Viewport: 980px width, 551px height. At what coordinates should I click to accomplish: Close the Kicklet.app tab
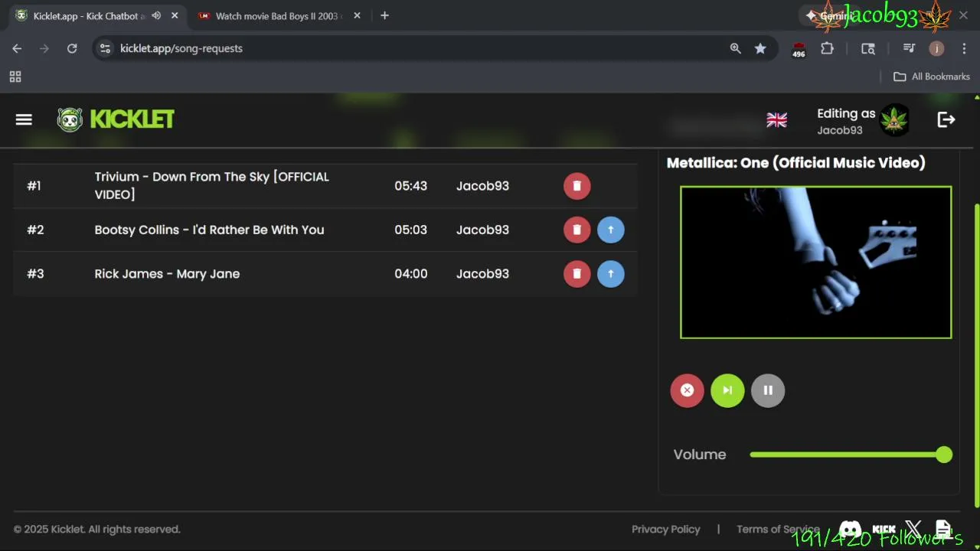pos(175,15)
